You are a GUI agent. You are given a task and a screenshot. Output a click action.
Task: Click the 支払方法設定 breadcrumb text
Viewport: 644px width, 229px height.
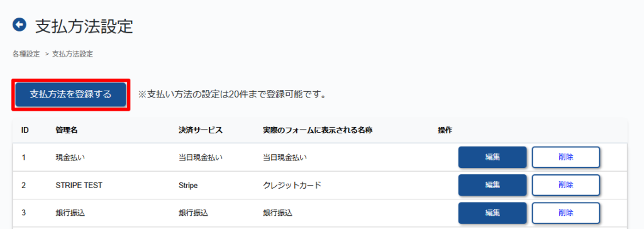73,54
